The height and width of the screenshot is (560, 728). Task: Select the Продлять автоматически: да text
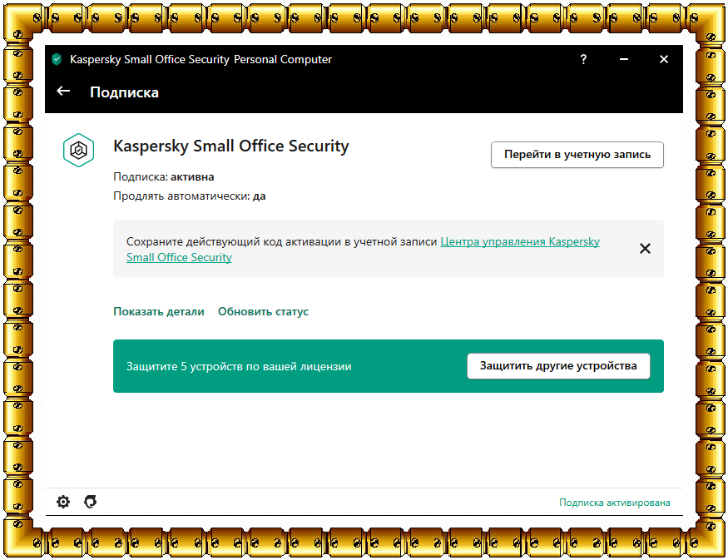point(190,196)
